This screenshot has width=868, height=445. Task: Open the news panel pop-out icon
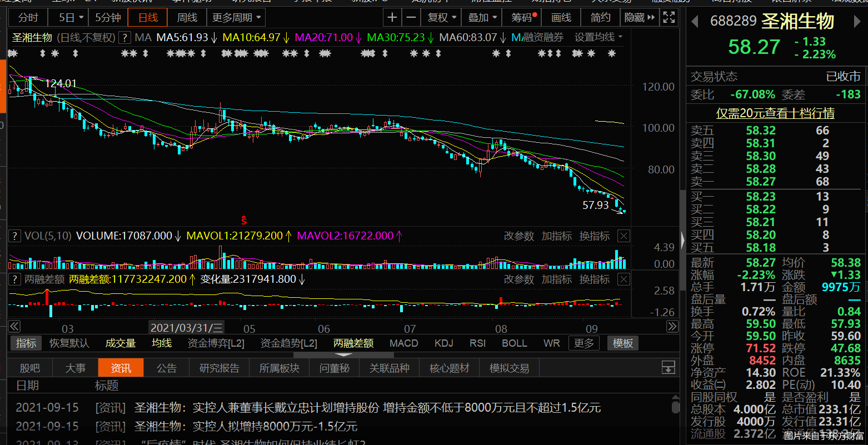[668, 367]
